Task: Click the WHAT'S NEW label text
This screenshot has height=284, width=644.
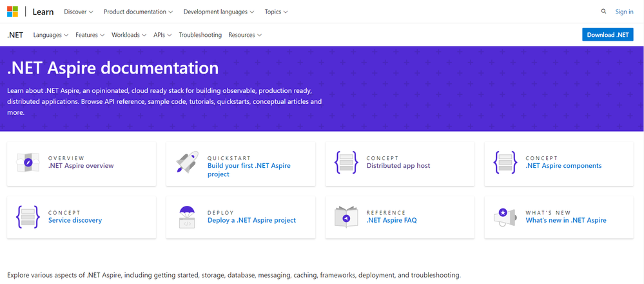Action: click(549, 212)
